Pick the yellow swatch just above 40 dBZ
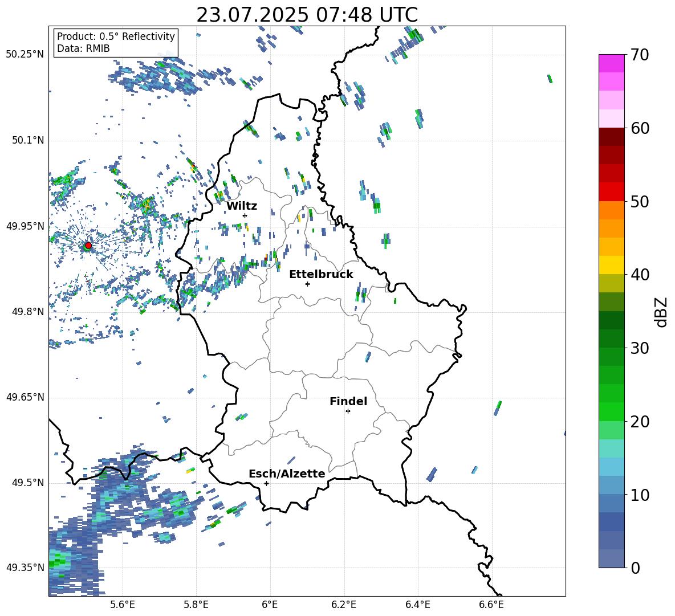This screenshot has height=616, width=675. pyautogui.click(x=611, y=265)
